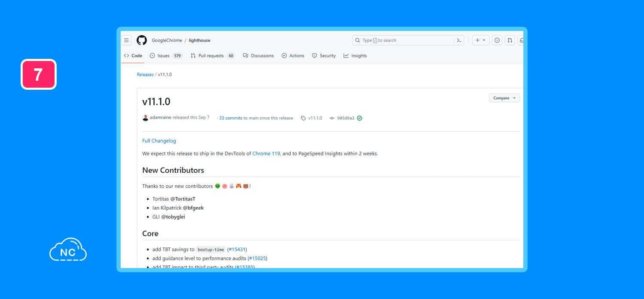
Task: Open the Discussions tab
Action: (258, 56)
